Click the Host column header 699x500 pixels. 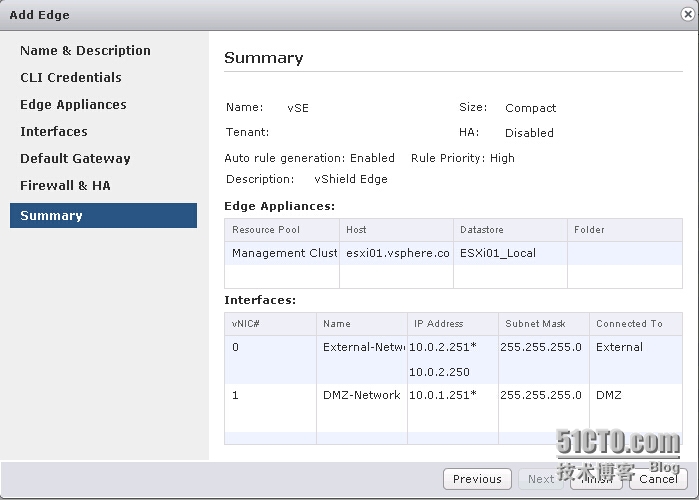pyautogui.click(x=396, y=230)
